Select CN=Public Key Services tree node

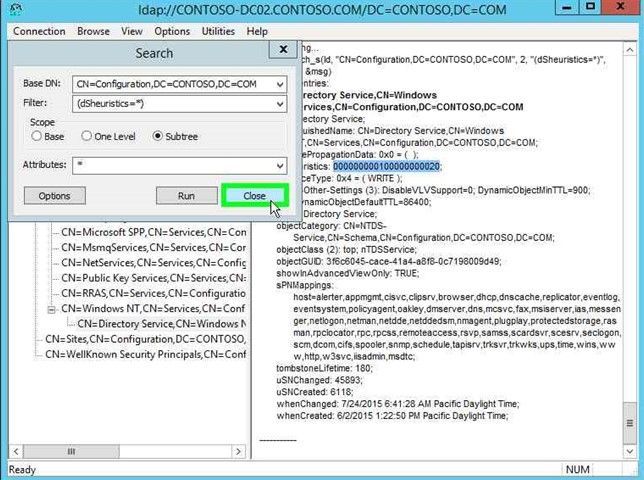click(x=154, y=278)
